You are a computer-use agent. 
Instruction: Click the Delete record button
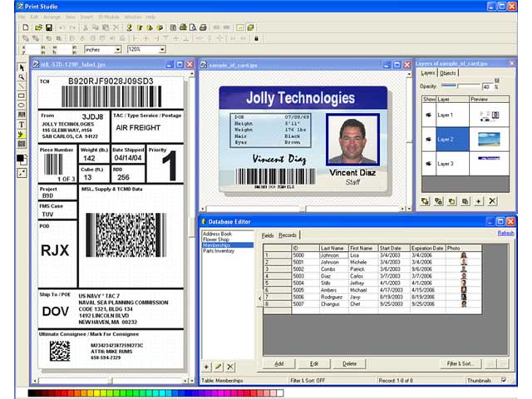[349, 364]
